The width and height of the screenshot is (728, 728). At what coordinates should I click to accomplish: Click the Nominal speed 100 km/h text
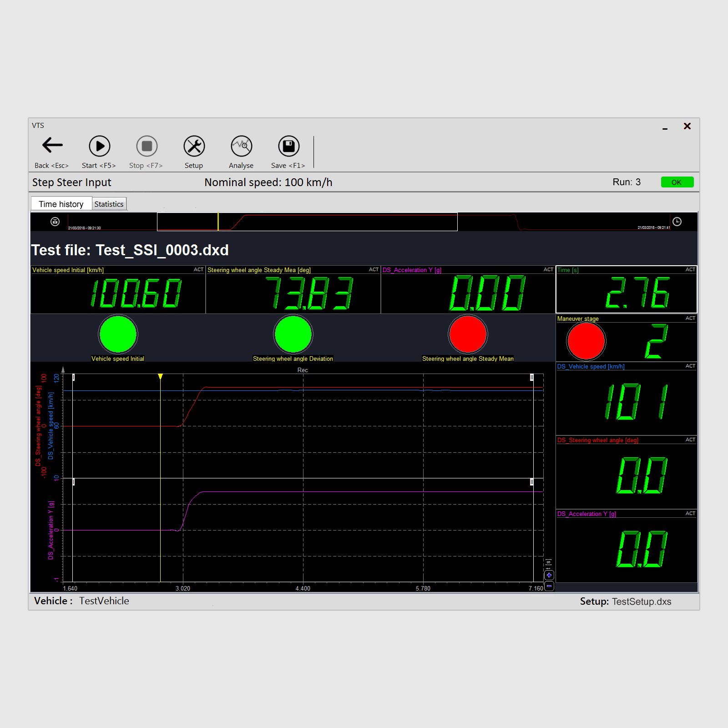268,182
